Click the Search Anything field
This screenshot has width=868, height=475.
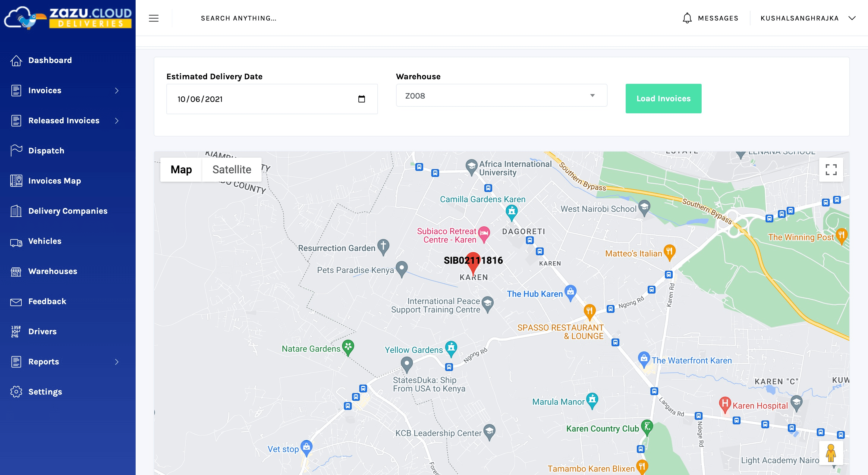click(x=239, y=18)
